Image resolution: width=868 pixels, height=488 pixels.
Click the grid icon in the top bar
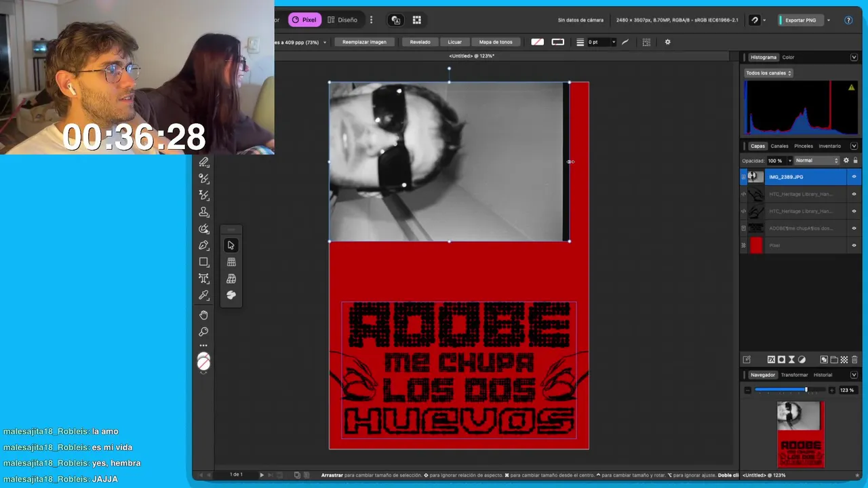(x=417, y=20)
